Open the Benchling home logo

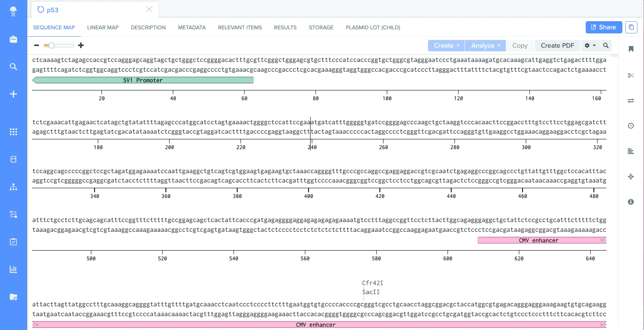(13, 11)
